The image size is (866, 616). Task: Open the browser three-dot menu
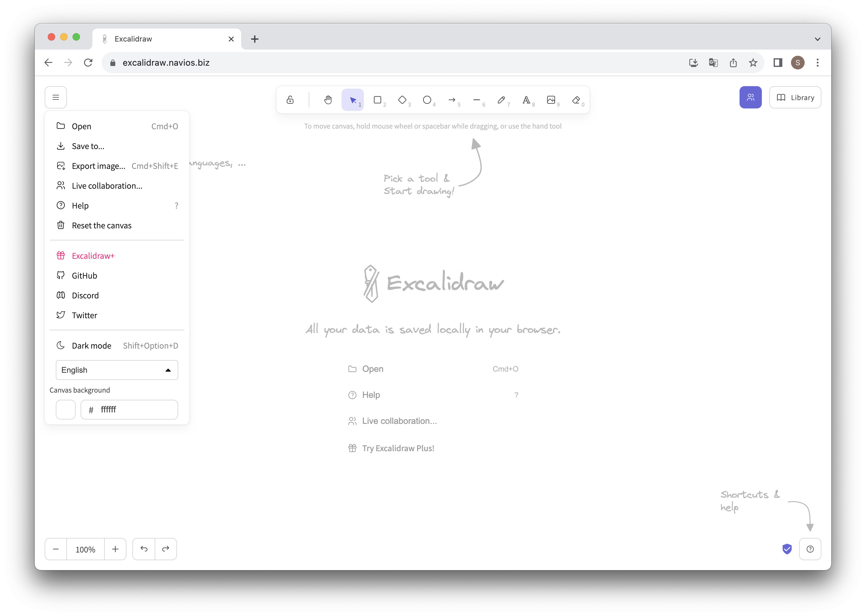tap(817, 63)
